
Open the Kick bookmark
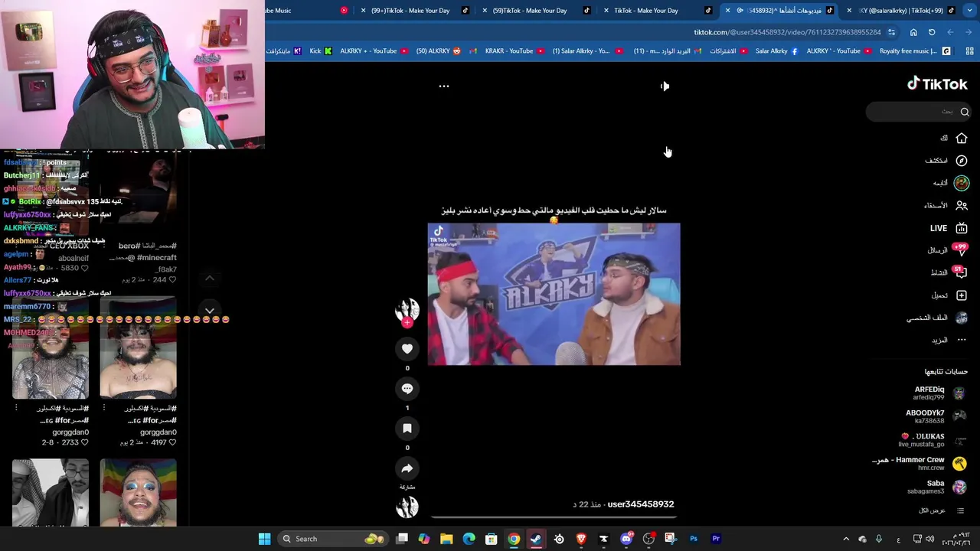click(x=320, y=51)
